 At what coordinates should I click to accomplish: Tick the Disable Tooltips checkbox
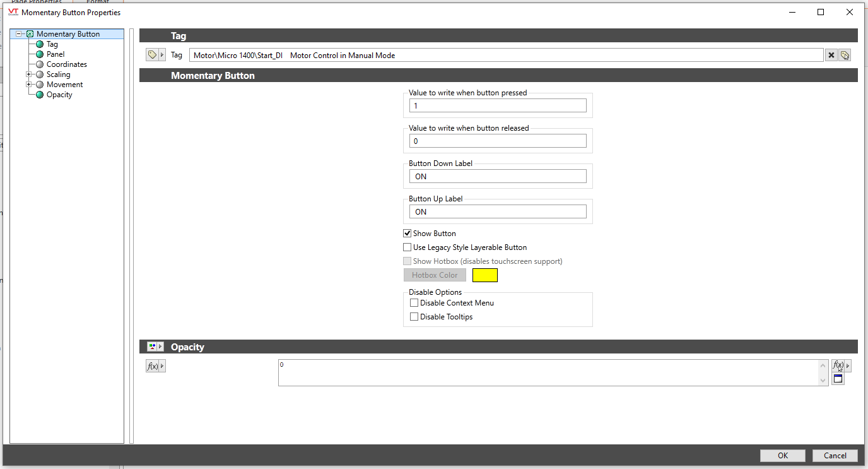414,317
